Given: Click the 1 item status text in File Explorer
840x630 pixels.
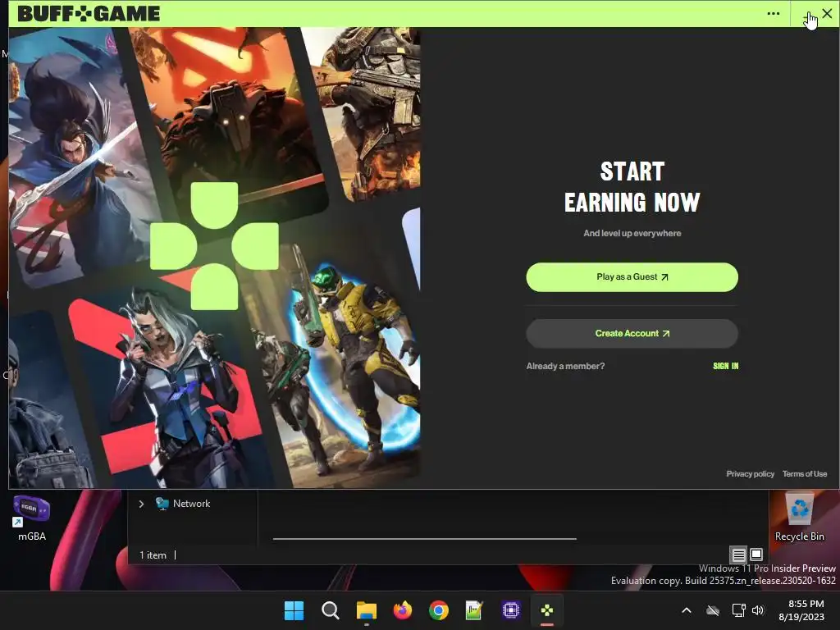Looking at the screenshot, I should (153, 555).
